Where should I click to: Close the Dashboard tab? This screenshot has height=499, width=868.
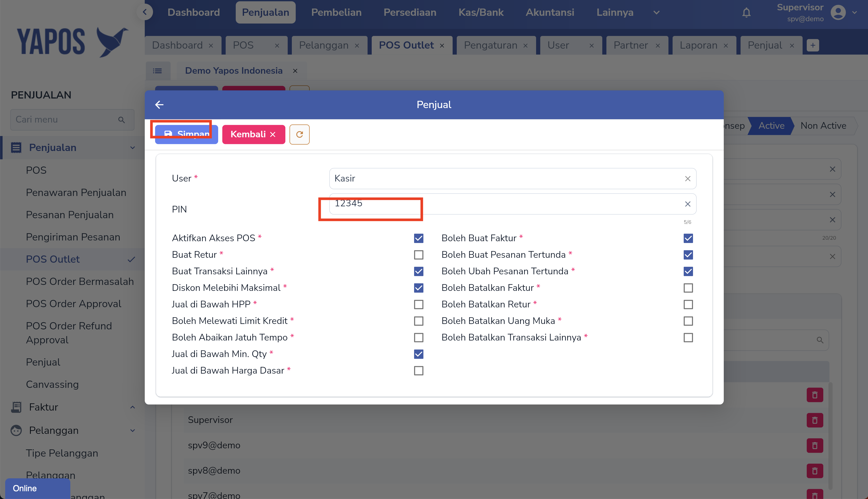[211, 46]
